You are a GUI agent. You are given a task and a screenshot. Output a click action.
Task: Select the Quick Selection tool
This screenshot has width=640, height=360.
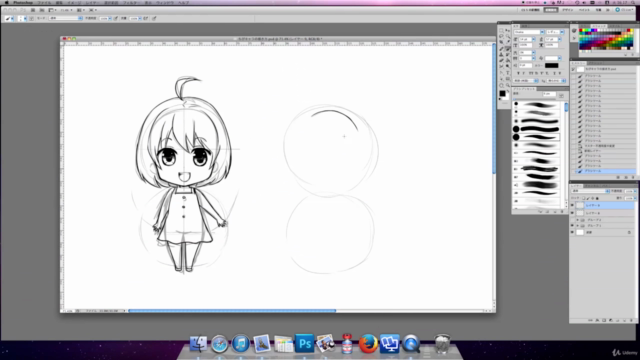tap(508, 36)
